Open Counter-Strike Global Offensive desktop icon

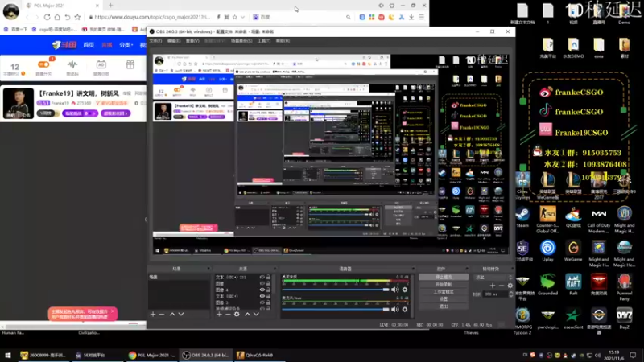coord(548,219)
